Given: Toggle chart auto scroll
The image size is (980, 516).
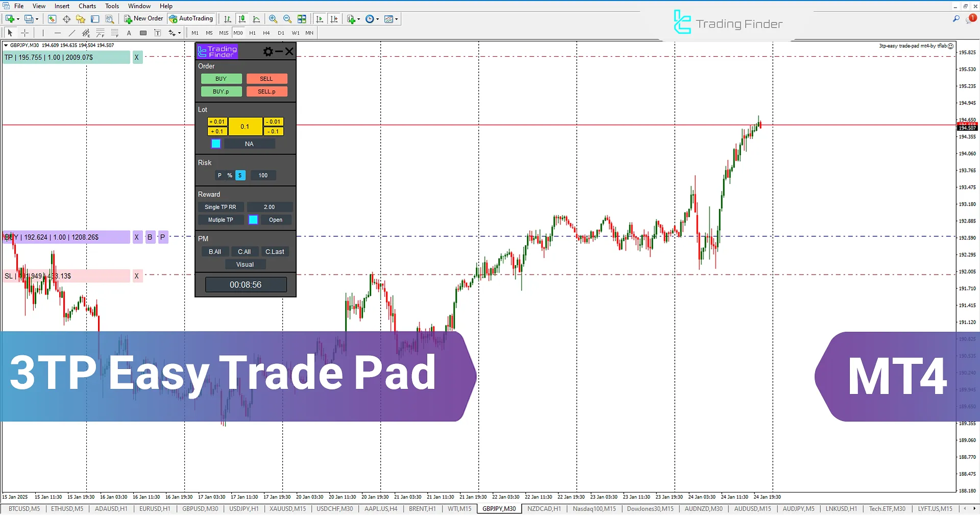Looking at the screenshot, I should click(x=320, y=19).
